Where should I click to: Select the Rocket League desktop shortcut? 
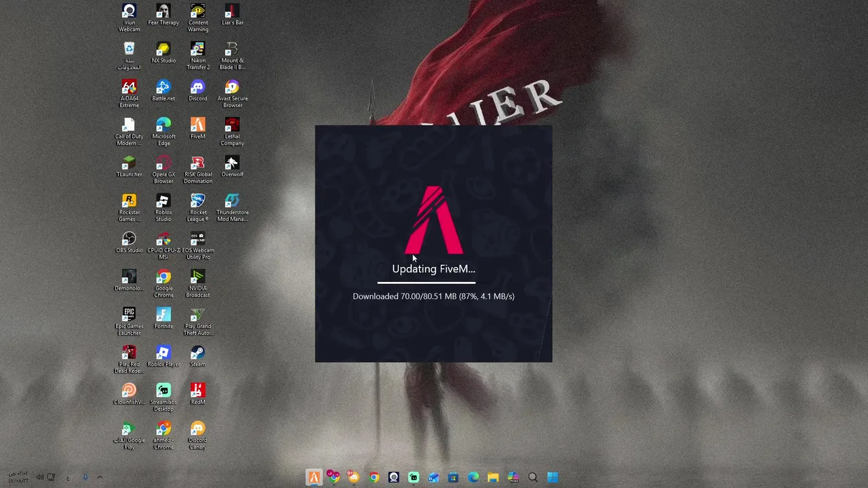click(x=198, y=207)
